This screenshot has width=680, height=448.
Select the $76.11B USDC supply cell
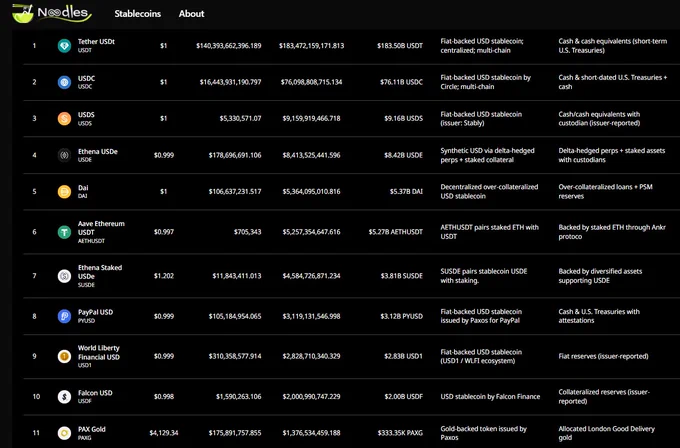[x=401, y=82]
